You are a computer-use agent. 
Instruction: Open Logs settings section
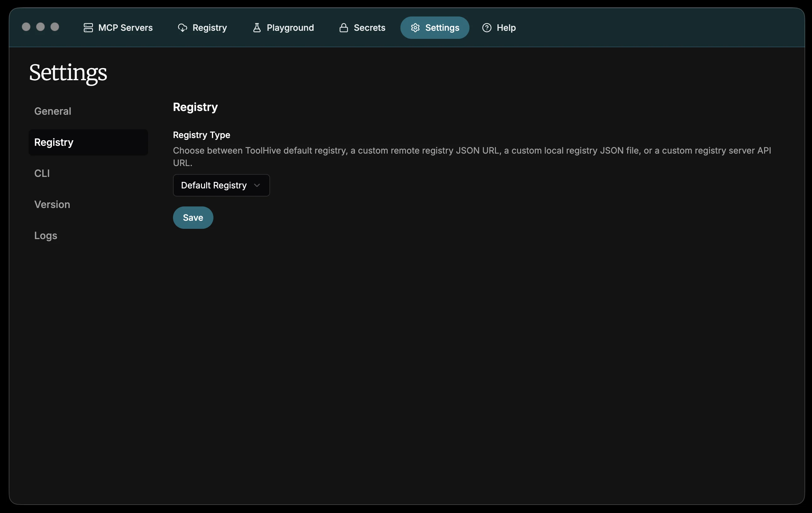pos(46,236)
